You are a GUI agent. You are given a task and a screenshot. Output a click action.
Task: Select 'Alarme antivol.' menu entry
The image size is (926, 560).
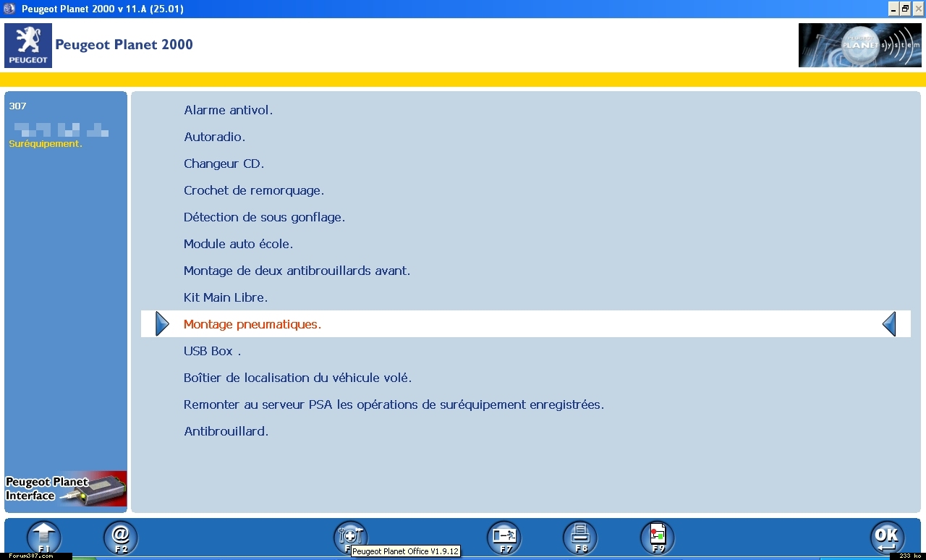click(228, 110)
